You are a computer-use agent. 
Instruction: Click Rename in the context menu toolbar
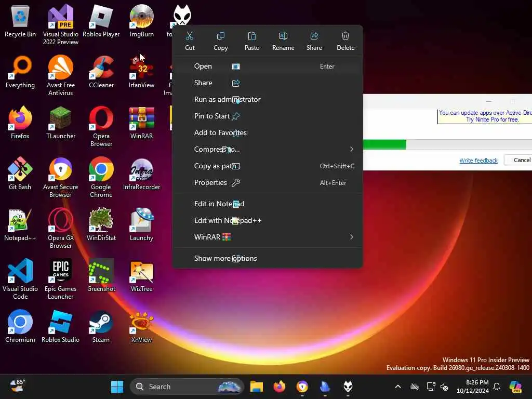point(283,41)
